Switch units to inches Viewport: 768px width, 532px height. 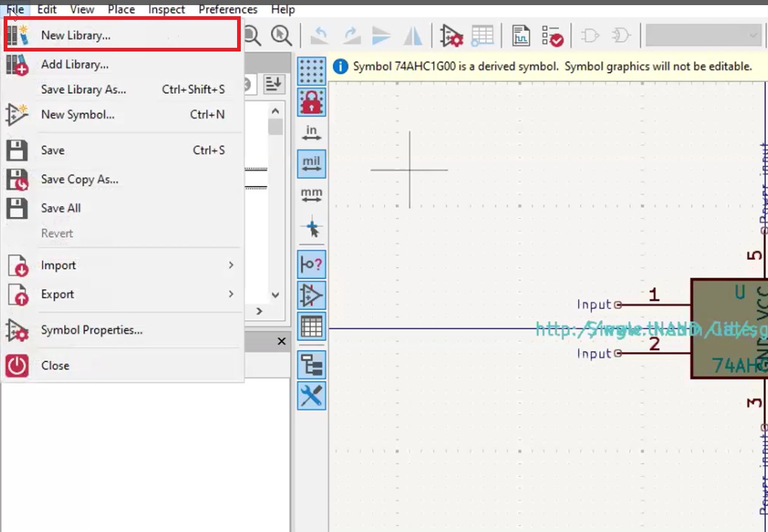[x=311, y=132]
